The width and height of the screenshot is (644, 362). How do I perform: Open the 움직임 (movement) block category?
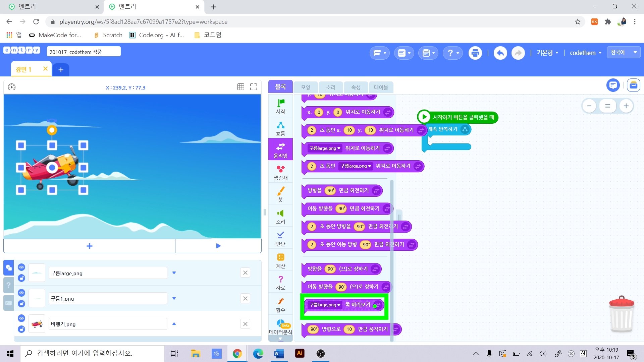click(x=280, y=150)
